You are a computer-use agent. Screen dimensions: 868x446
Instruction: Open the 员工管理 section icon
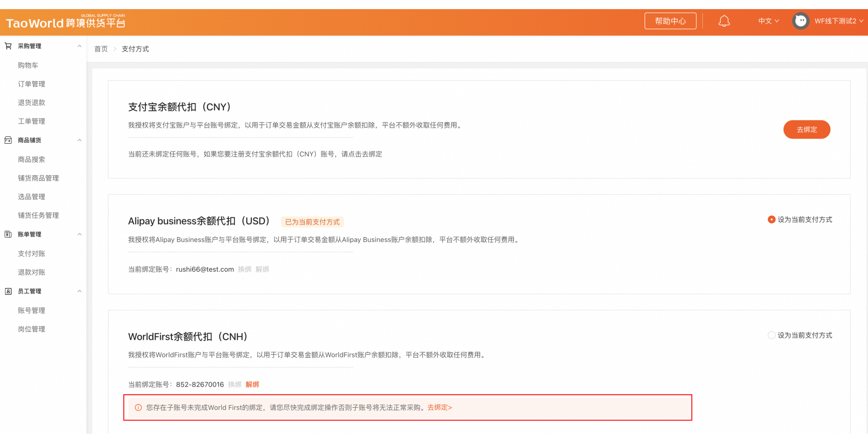click(8, 291)
